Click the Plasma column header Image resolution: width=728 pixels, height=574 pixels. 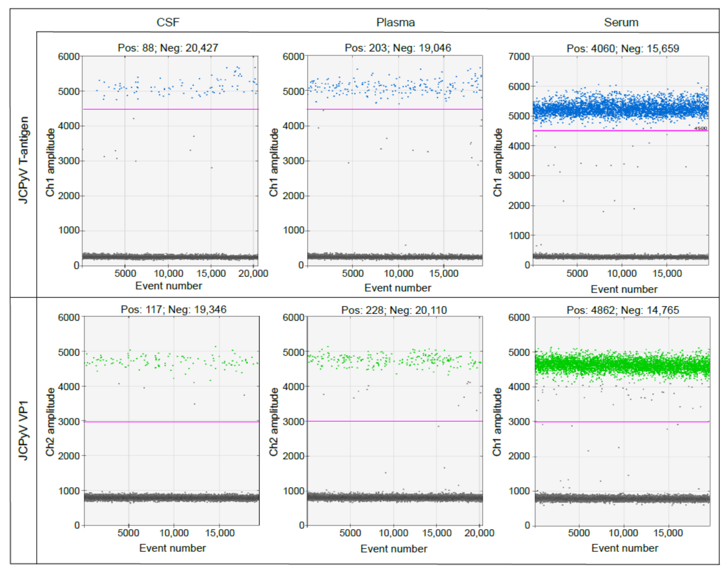pos(395,22)
